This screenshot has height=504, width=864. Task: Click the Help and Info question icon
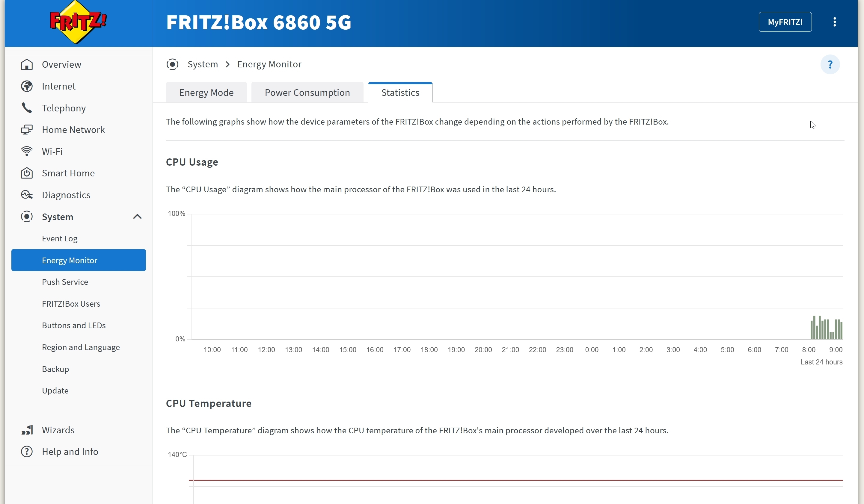[x=27, y=452]
